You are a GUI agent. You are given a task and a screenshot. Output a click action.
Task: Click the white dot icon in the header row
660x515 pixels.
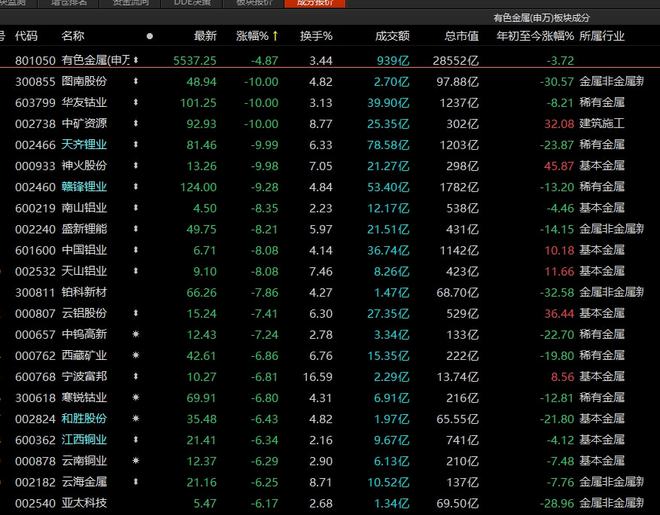coord(150,36)
